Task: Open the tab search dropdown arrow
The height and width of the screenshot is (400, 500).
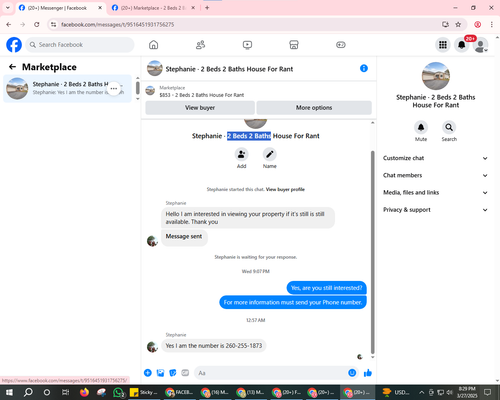Action: [8, 8]
